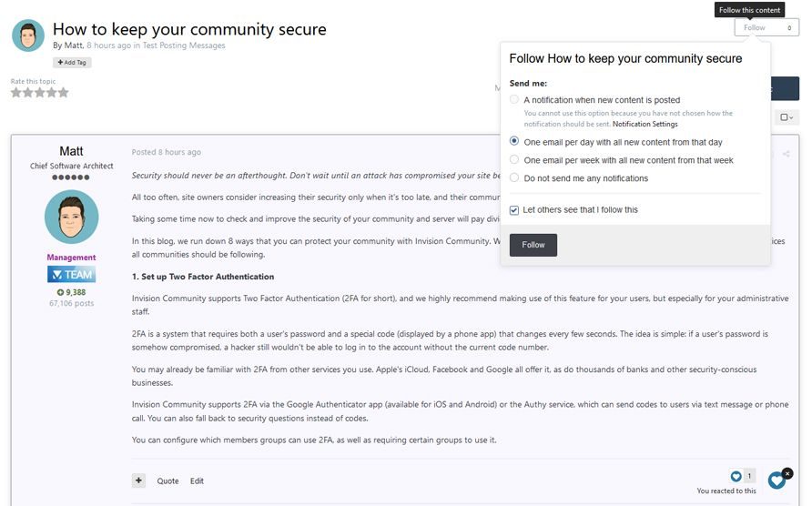Toggle Let others see that I follow
812x506 pixels.
click(514, 210)
